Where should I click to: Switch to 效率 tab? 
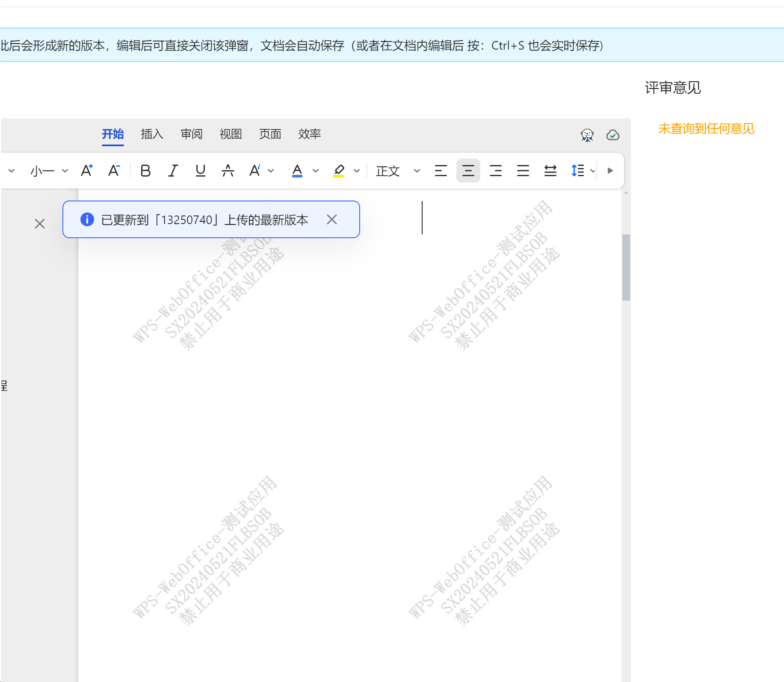tap(310, 134)
